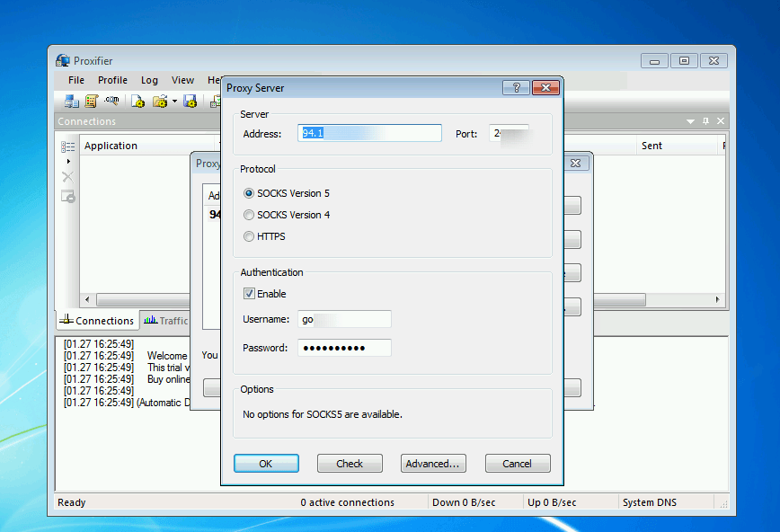Open the Advanced... settings button
Screen dimensions: 780x532
pyautogui.click(x=433, y=464)
